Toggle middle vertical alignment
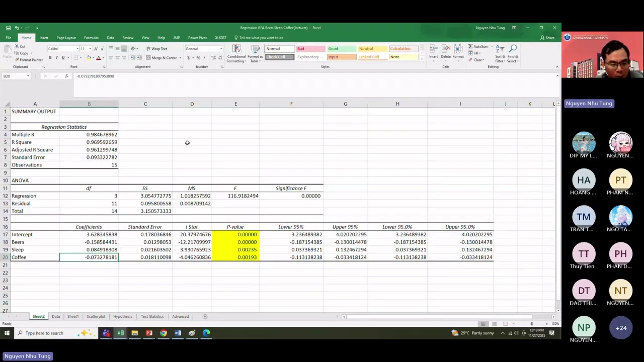This screenshot has width=644, height=362. click(x=117, y=49)
